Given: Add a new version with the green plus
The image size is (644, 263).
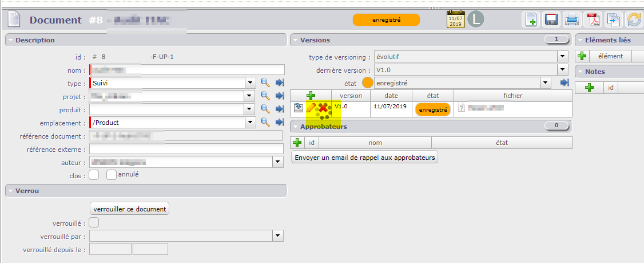Looking at the screenshot, I should (311, 96).
